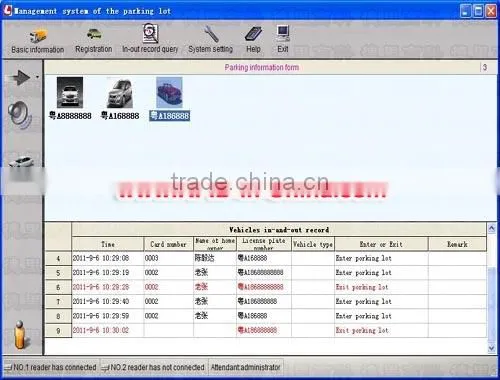Click the Enter or Exit column header
The height and width of the screenshot is (380, 500).
381,244
